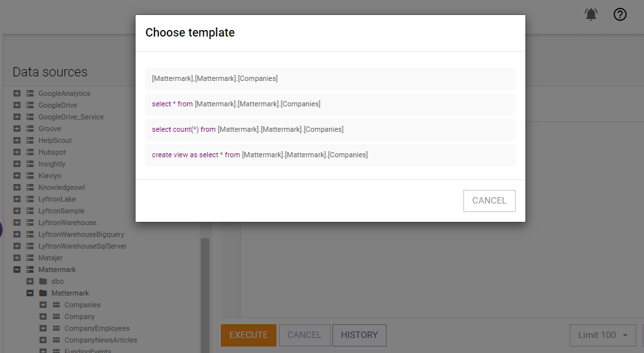Image resolution: width=644 pixels, height=353 pixels.
Task: Click the Data sources panel scrollbar
Action: (205, 295)
